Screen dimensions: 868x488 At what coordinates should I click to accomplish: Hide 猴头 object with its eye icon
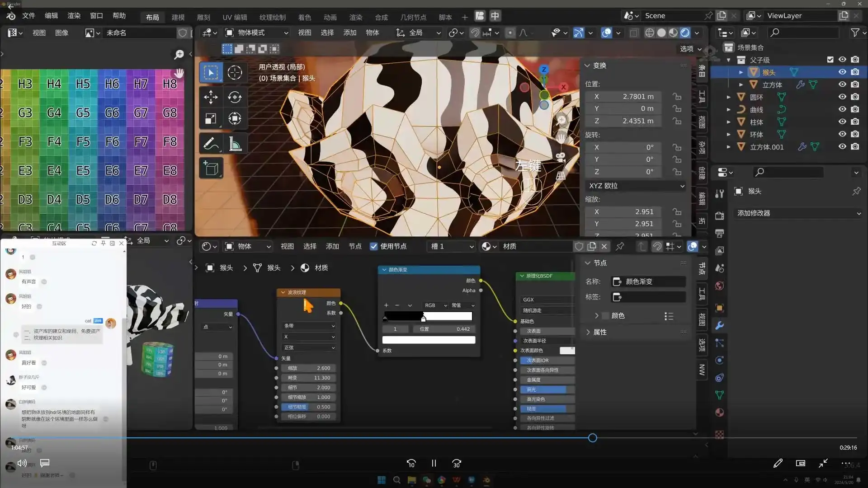(x=842, y=72)
